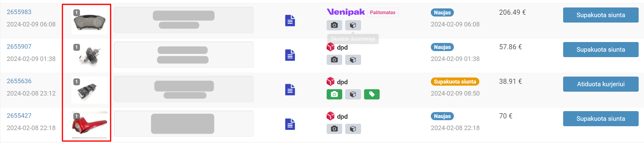Open document icon for order 2655427
Image resolution: width=644 pixels, height=143 pixels.
290,124
